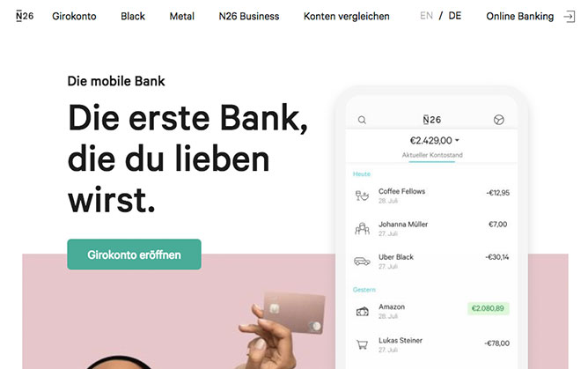588x369 pixels.
Task: Switch the site language to DE
Action: (455, 16)
